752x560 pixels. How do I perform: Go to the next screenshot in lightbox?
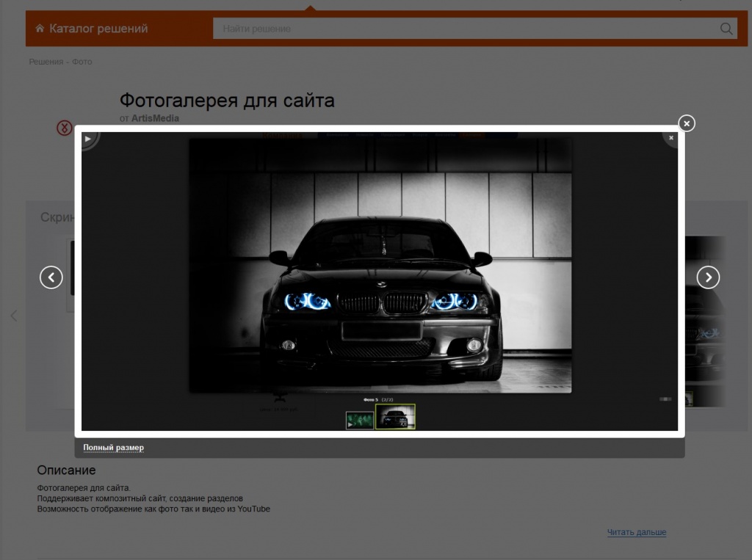click(708, 277)
